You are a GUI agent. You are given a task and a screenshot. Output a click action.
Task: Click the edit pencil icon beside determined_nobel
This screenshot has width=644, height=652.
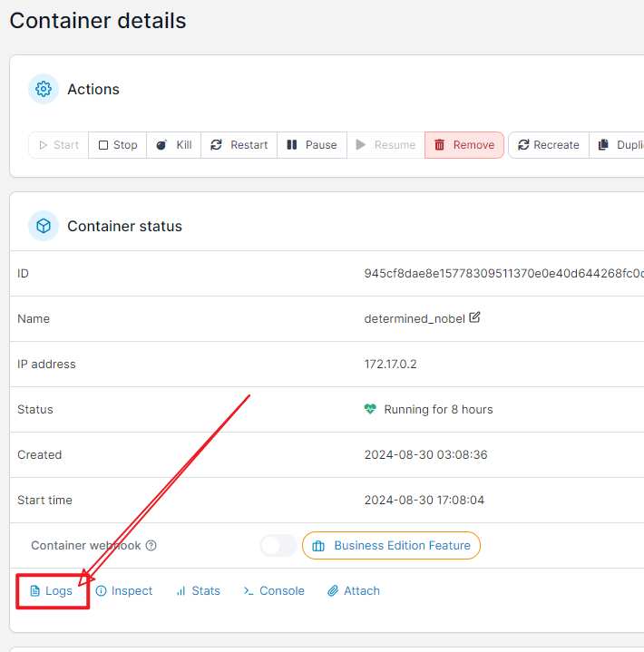coord(474,318)
